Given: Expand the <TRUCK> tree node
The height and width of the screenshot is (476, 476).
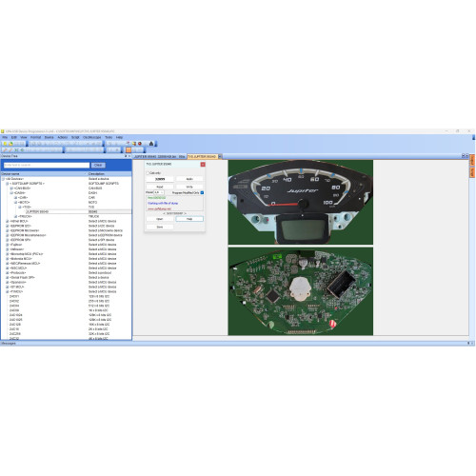Looking at the screenshot, I should (15, 216).
